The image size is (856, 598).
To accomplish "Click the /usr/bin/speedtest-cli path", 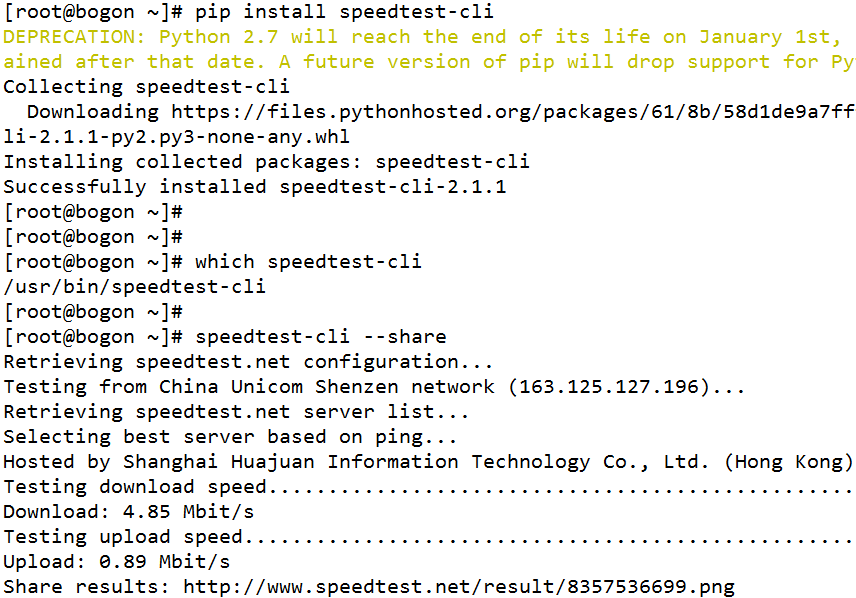I will point(135,287).
